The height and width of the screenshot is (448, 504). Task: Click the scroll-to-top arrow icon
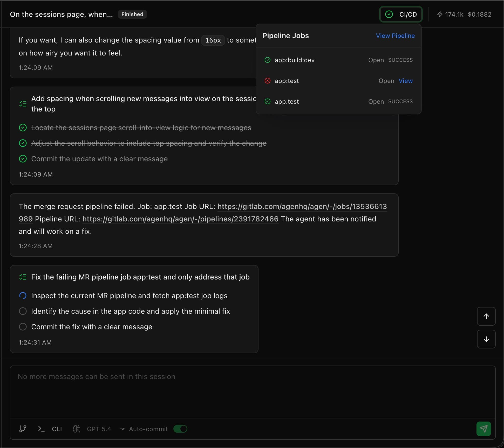tap(486, 316)
